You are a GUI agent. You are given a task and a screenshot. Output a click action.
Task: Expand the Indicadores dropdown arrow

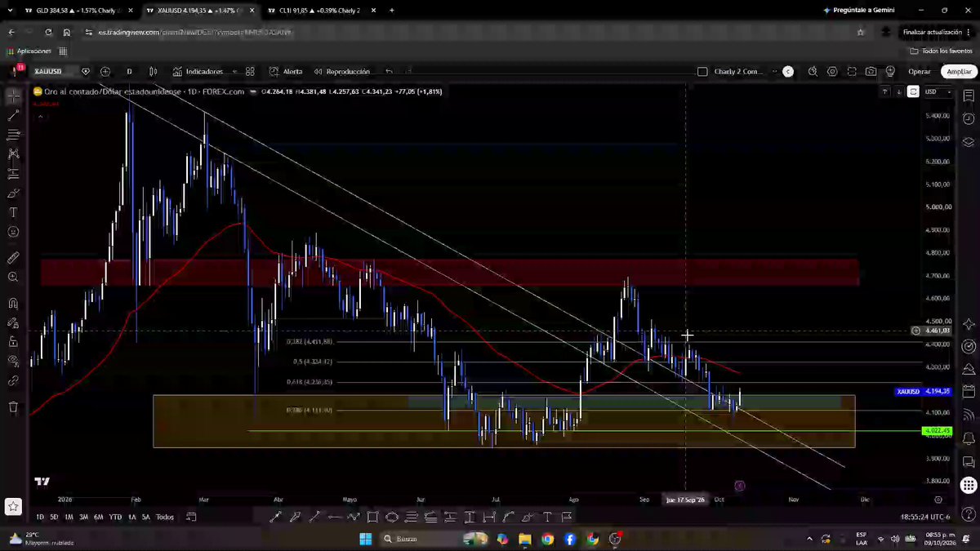(234, 72)
